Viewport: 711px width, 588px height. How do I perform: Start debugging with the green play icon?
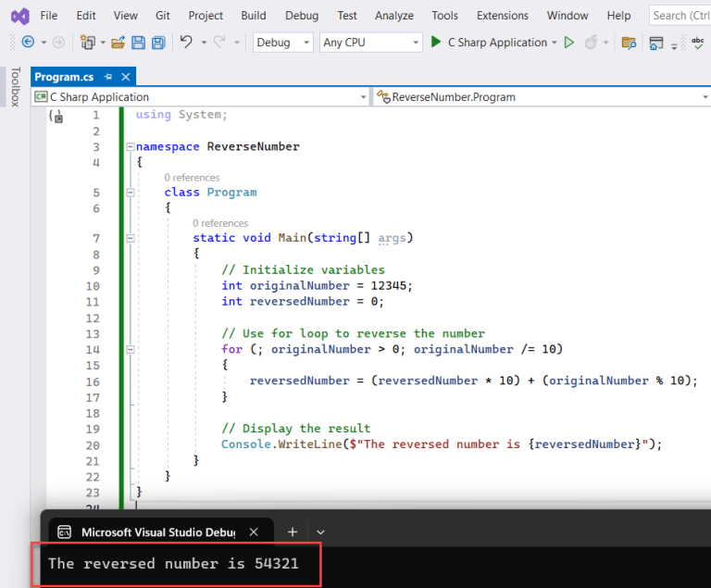[436, 43]
